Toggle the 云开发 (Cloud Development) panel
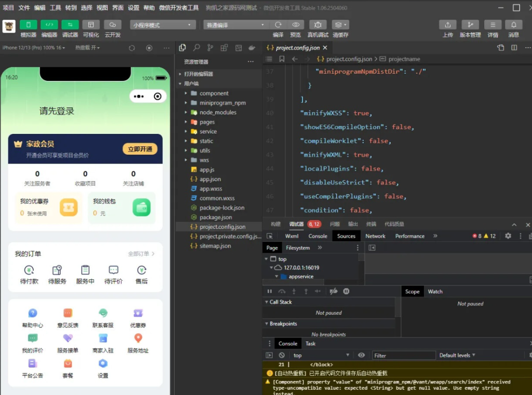The width and height of the screenshot is (532, 395). [x=113, y=24]
